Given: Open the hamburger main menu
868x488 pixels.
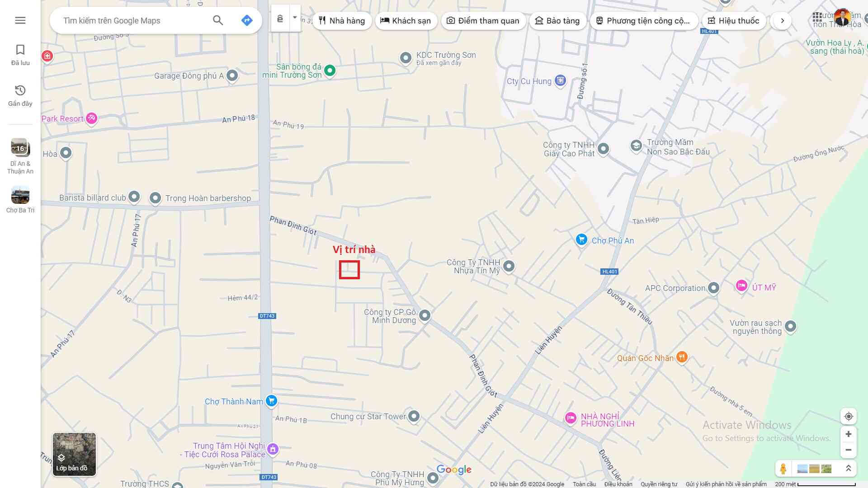Looking at the screenshot, I should (x=20, y=20).
